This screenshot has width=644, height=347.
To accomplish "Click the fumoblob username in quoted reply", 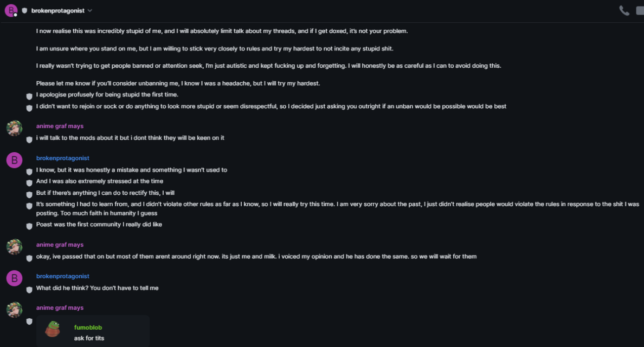I will (x=88, y=328).
